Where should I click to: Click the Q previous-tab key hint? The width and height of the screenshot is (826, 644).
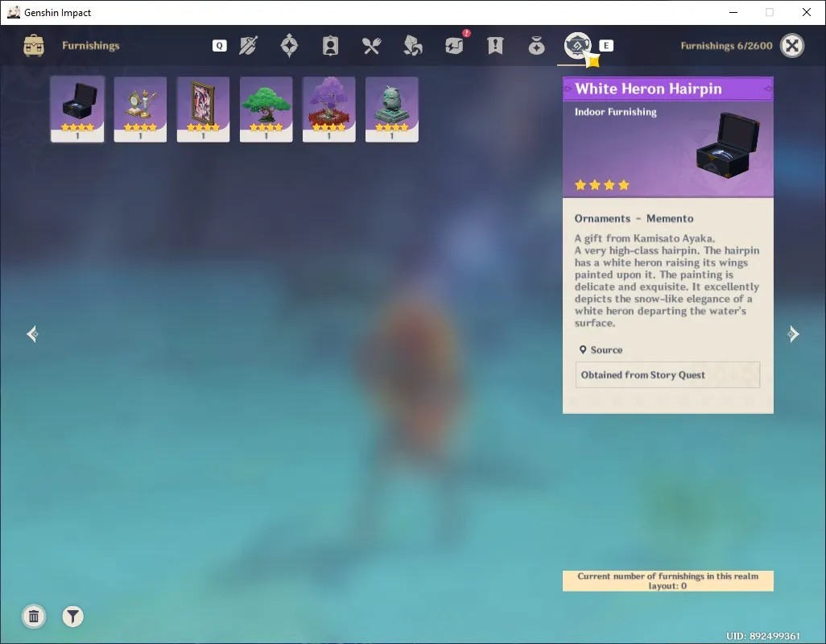point(220,46)
